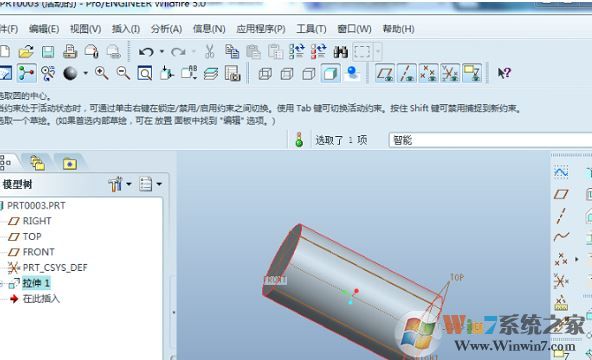Screen dimensions: 592x360
Task: Click the binoculars Find icon
Action: pos(341,52)
